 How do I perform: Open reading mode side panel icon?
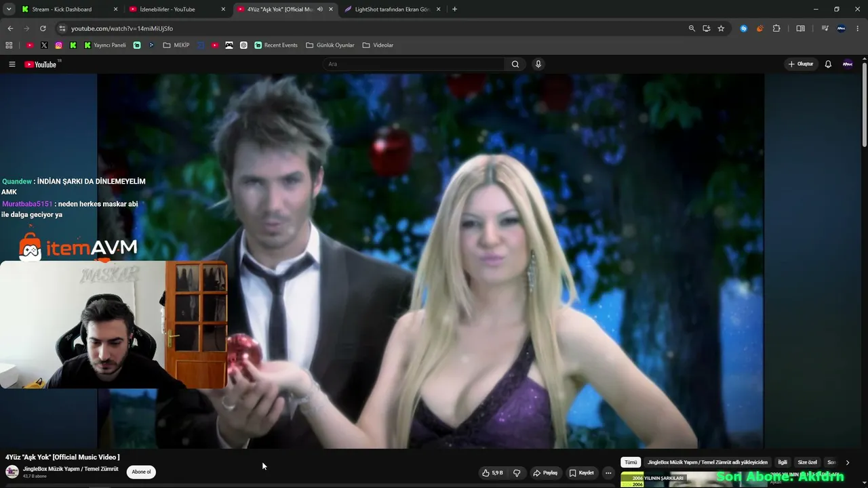tap(800, 28)
